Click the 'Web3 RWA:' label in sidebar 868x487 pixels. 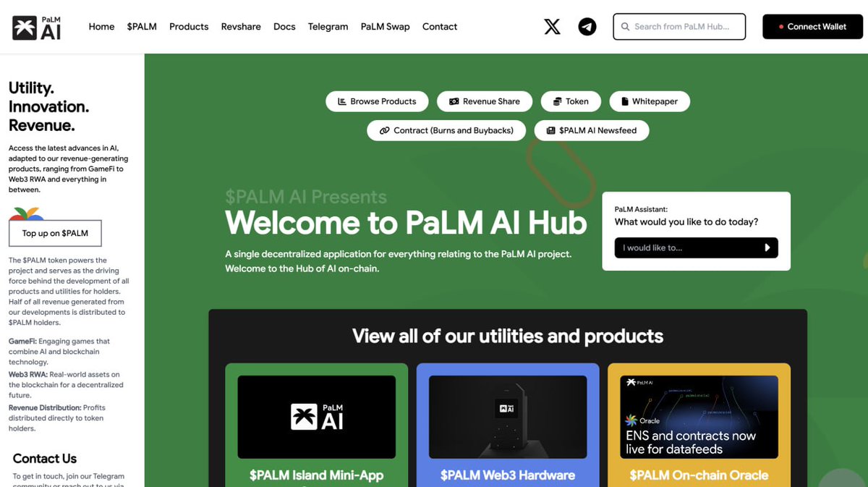(x=27, y=375)
